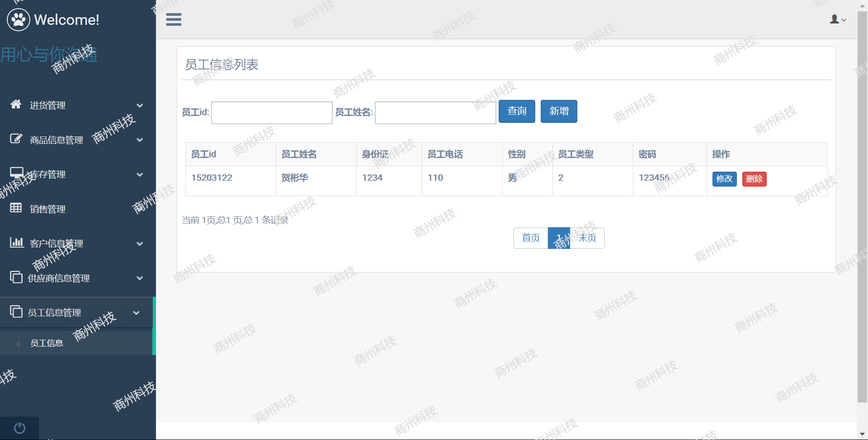Click the 修改 button for 贺彬华
The width and height of the screenshot is (868, 440).
tap(725, 179)
